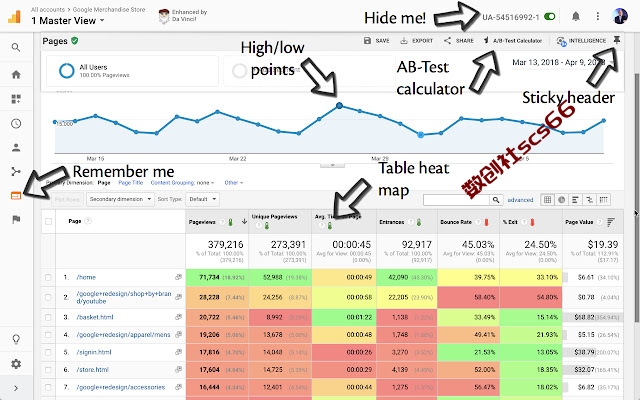Click the highest point on the pageviews chart
Image resolution: width=640 pixels, height=400 pixels.
(x=339, y=105)
